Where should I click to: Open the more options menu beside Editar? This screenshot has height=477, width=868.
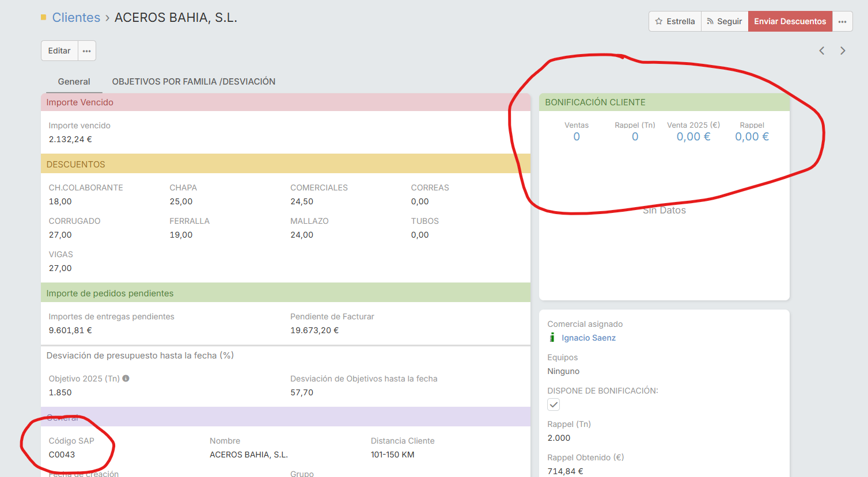[x=86, y=51]
